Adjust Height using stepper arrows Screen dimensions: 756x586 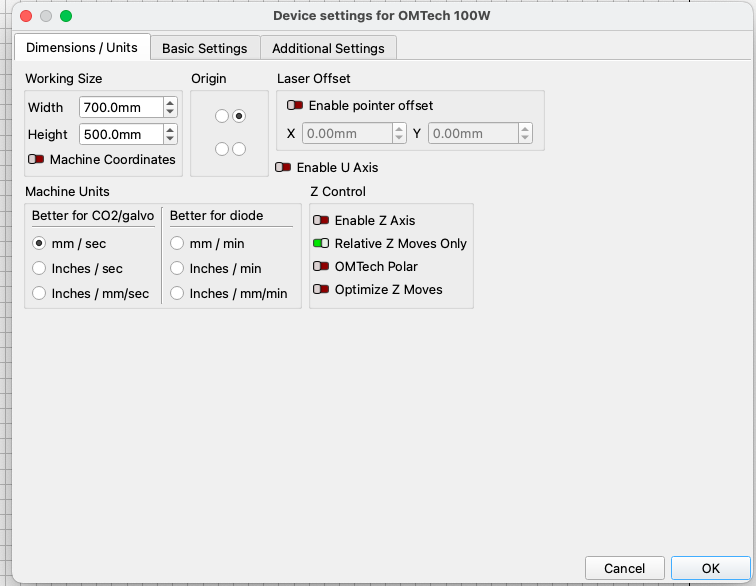[170, 135]
